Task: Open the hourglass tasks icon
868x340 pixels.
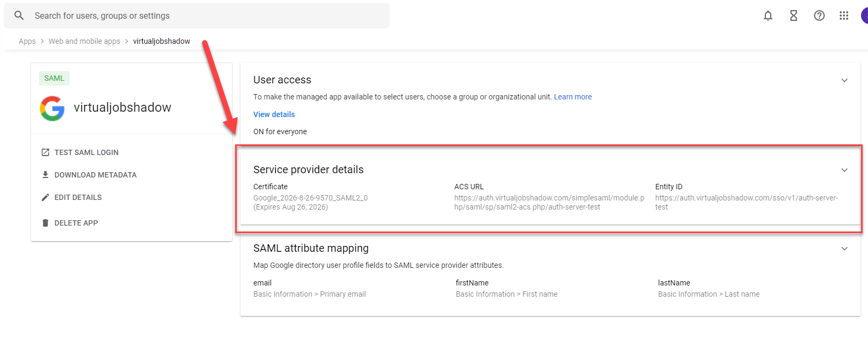Action: [794, 16]
